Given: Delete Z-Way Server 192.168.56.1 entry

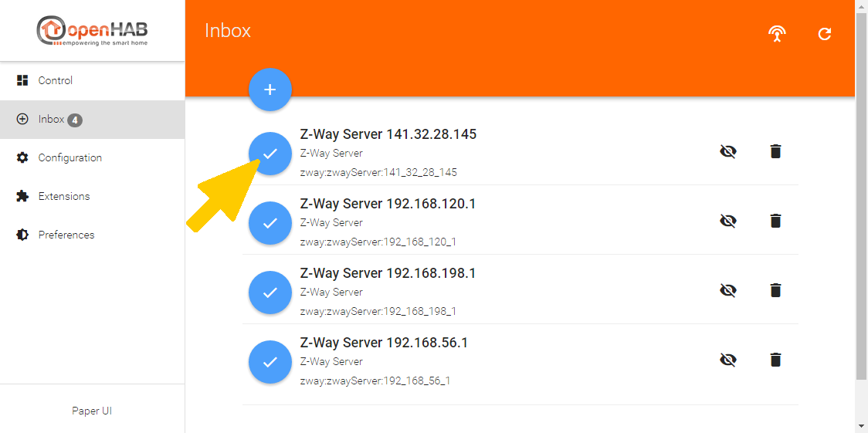Looking at the screenshot, I should 775,360.
